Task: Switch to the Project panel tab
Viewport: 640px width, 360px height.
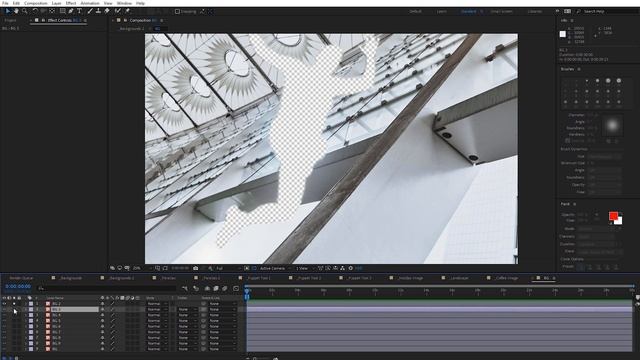Action: click(x=11, y=20)
